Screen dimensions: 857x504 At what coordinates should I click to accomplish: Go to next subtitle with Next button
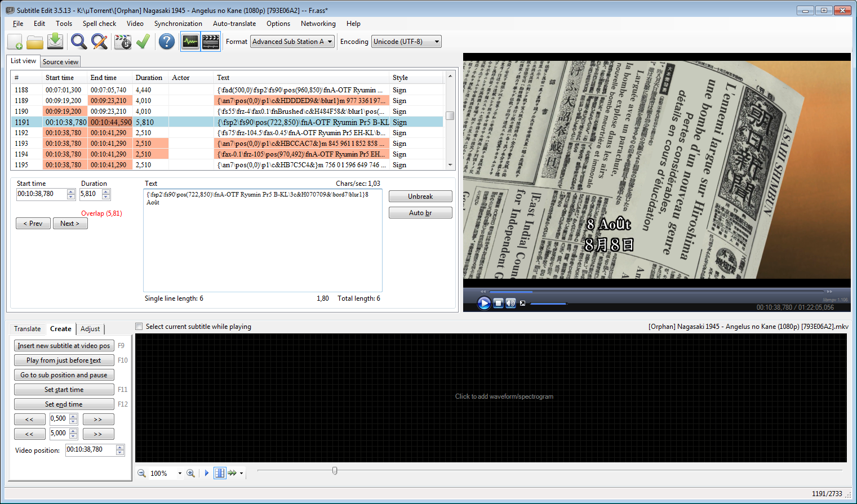point(70,224)
